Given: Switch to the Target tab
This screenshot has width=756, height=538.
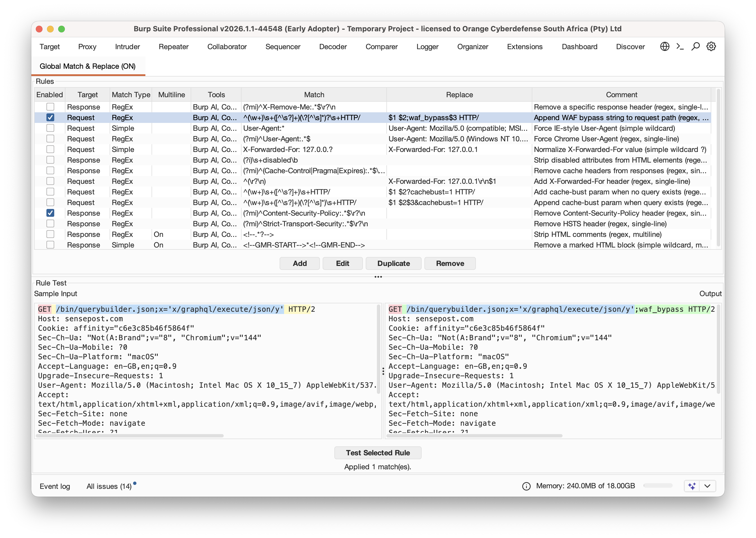Looking at the screenshot, I should click(x=49, y=47).
